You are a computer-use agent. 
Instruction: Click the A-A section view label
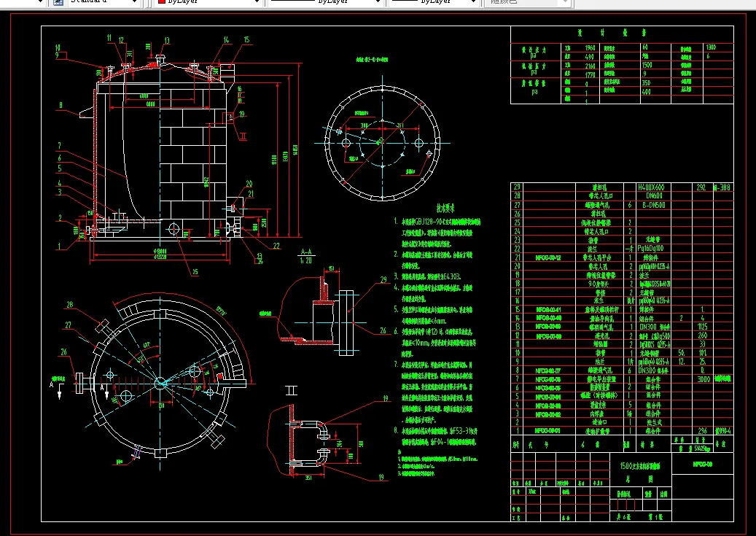pyautogui.click(x=305, y=252)
